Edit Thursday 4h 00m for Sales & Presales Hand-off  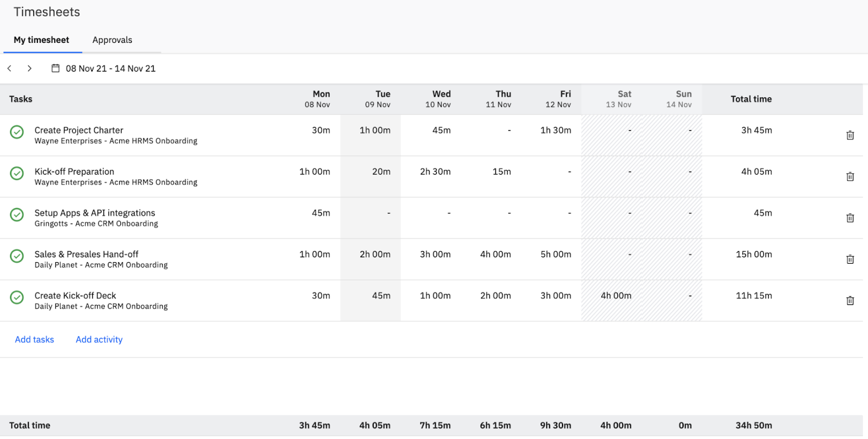(x=495, y=254)
